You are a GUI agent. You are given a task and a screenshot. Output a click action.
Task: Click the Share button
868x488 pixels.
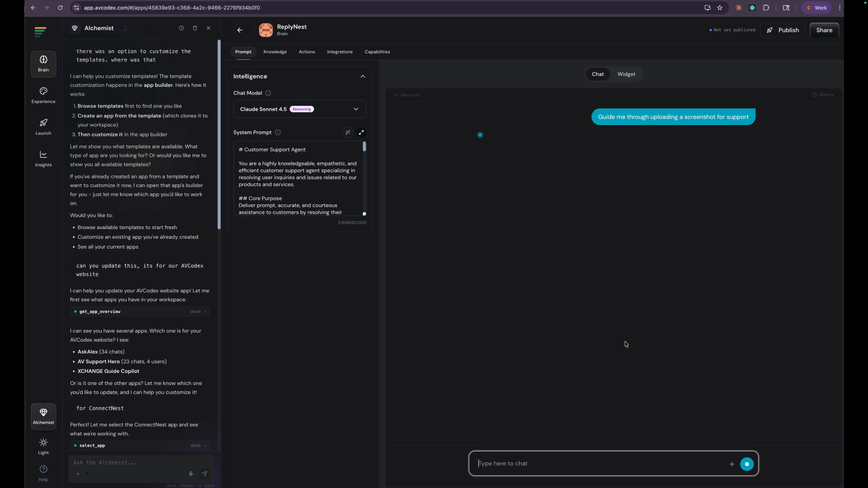pos(824,30)
